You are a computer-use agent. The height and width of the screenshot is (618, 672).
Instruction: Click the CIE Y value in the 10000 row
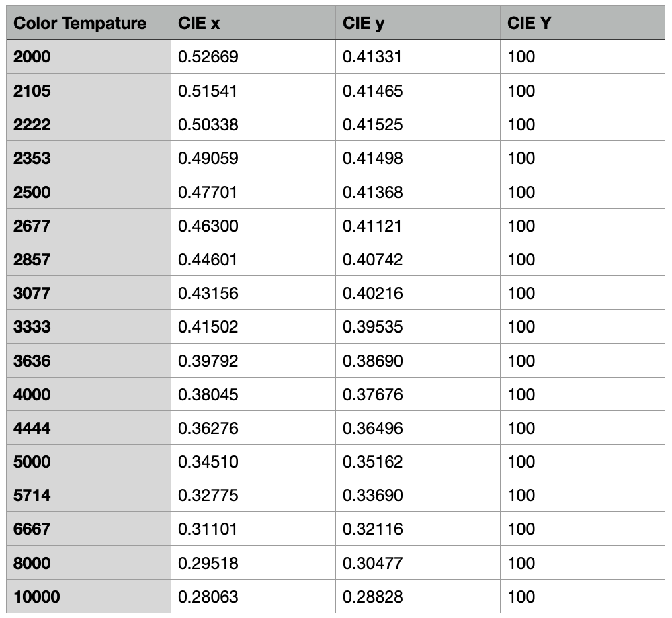pyautogui.click(x=521, y=597)
